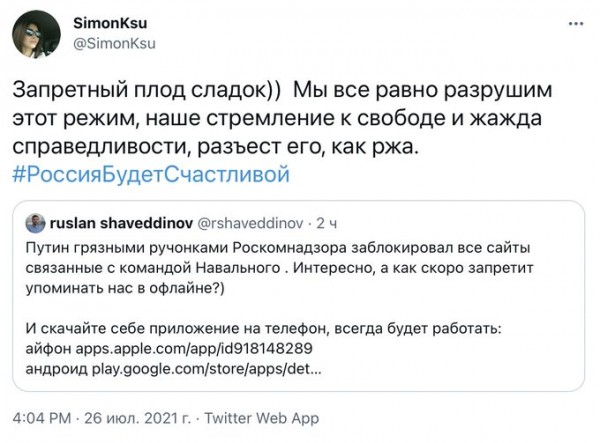Click the "2 ч" quoted tweet time
600x443 pixels.
coord(326,223)
